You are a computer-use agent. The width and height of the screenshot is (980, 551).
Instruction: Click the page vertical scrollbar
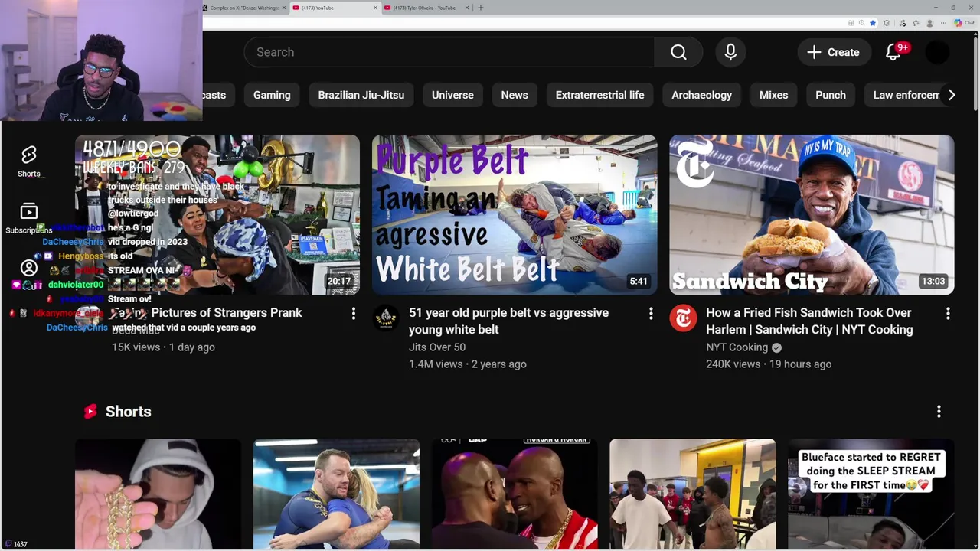pyautogui.click(x=975, y=73)
